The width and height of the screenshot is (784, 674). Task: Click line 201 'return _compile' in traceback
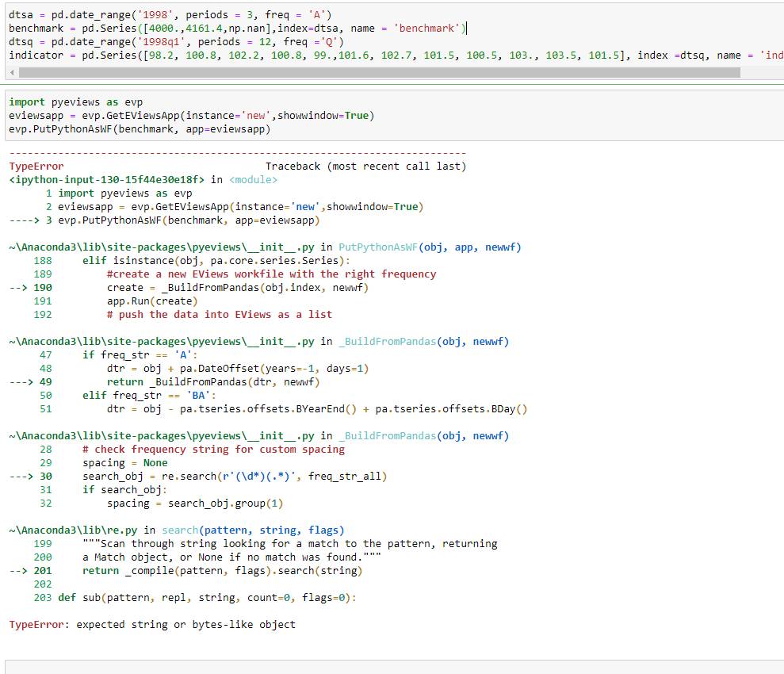222,571
